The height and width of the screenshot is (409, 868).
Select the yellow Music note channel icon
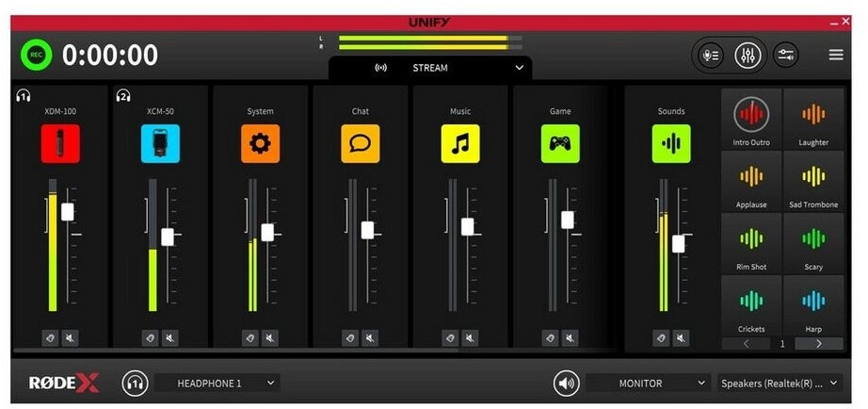click(x=460, y=144)
